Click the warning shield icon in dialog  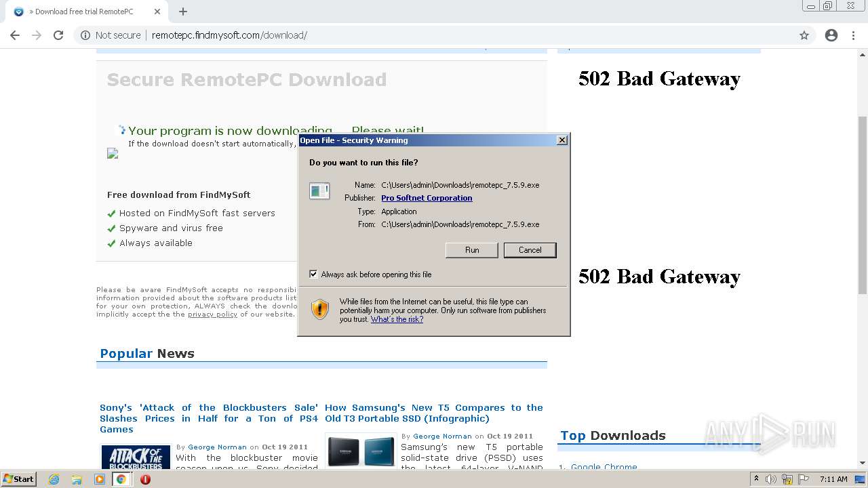click(x=320, y=310)
